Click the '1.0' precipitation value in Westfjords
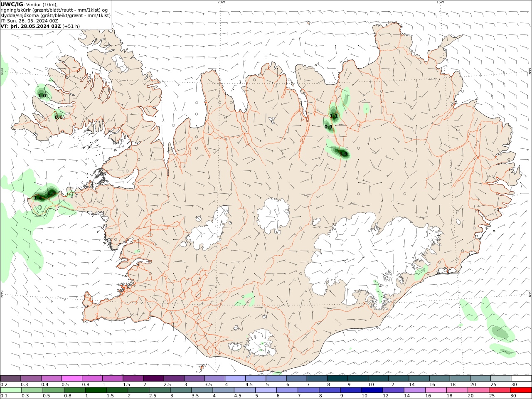This screenshot has height=399, width=532. 42,96
